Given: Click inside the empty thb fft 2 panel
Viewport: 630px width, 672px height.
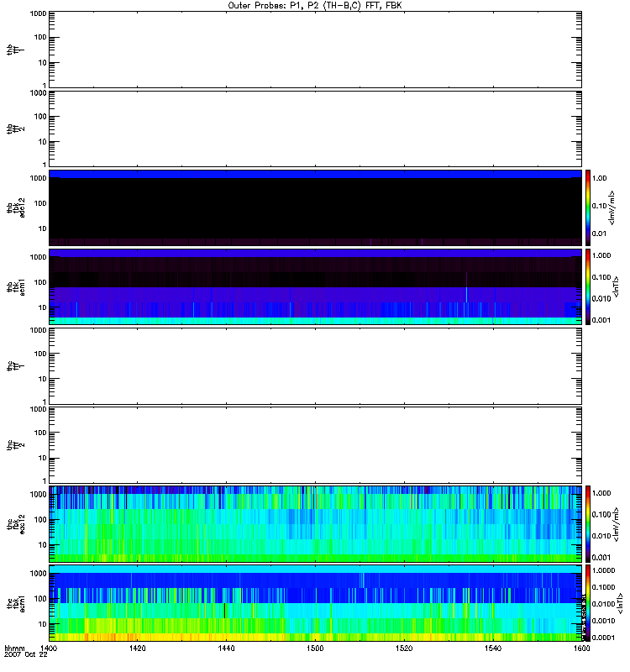Looking at the screenshot, I should [315, 128].
